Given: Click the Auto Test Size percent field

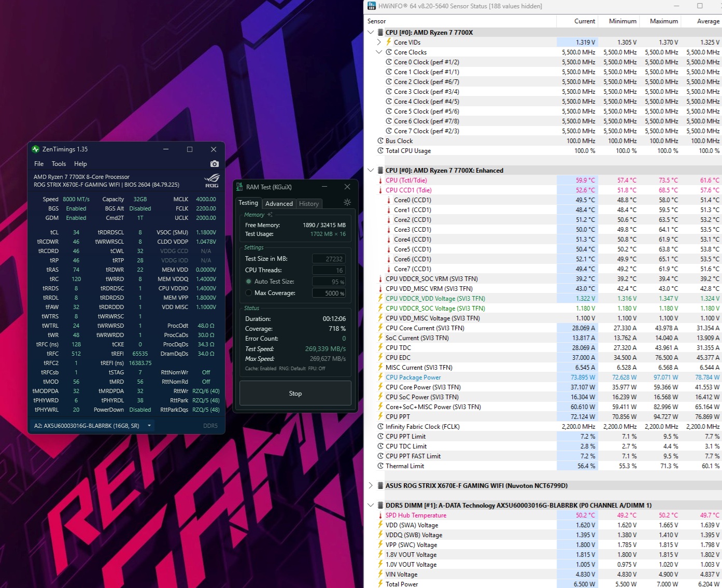Looking at the screenshot, I should [x=329, y=282].
